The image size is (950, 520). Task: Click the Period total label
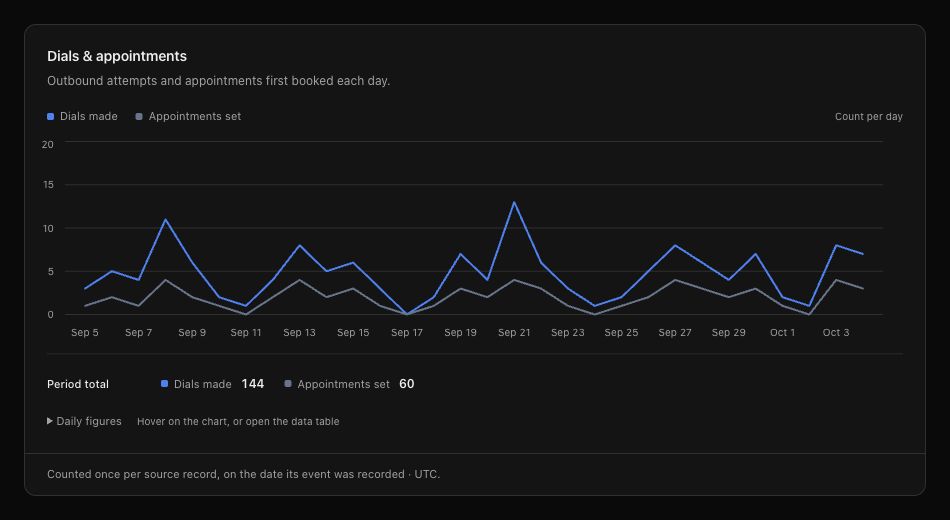click(x=78, y=384)
